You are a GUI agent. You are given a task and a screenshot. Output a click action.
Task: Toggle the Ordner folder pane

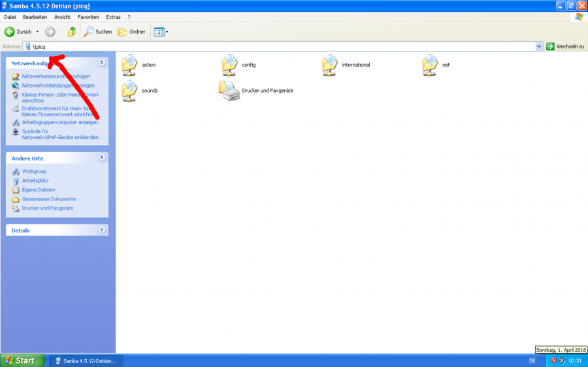coord(131,31)
